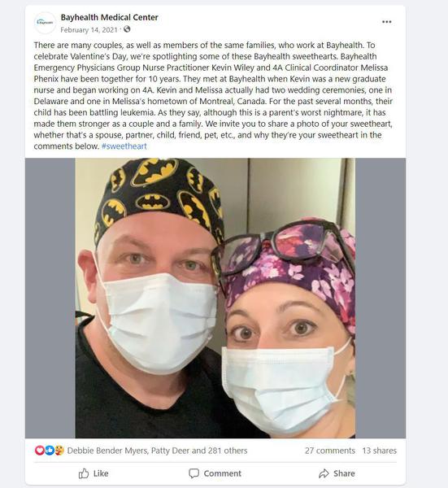Like the post
The height and width of the screenshot is (488, 448).
pyautogui.click(x=94, y=473)
